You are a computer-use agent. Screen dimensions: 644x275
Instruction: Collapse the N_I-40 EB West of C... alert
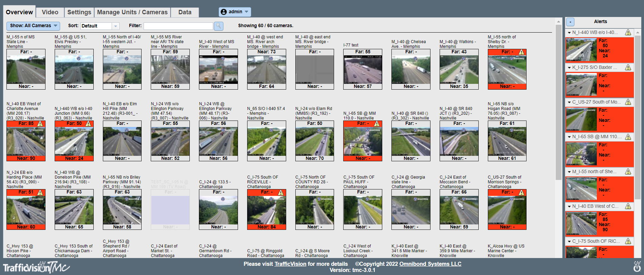[x=569, y=206]
